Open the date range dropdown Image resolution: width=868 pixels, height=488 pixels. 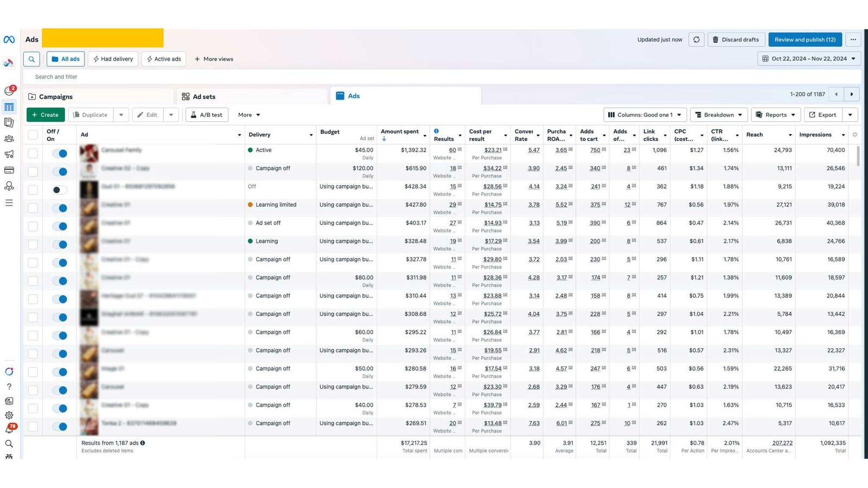(x=808, y=59)
